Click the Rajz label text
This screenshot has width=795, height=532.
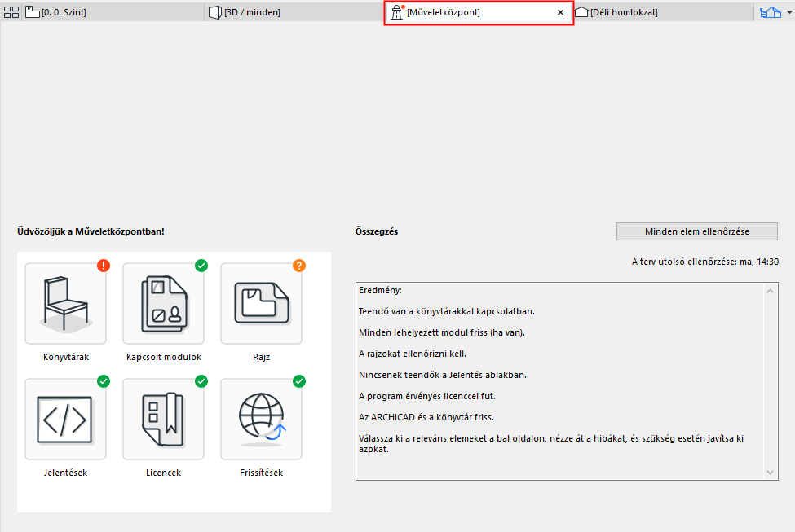tap(261, 357)
